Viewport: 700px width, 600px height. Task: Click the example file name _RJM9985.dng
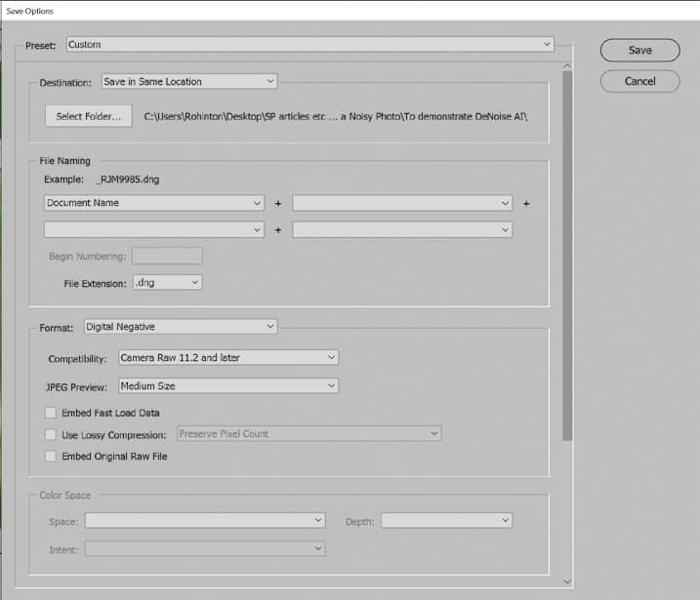tap(128, 180)
